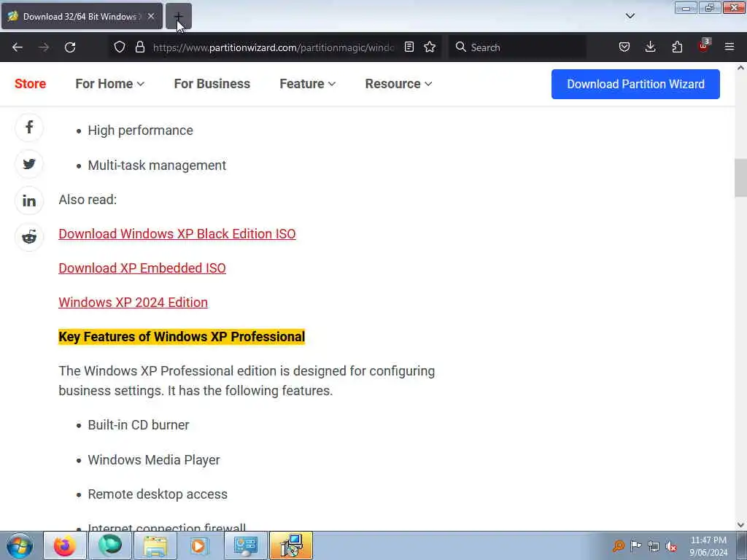Open the network tray icon
747x560 pixels.
pos(654,545)
